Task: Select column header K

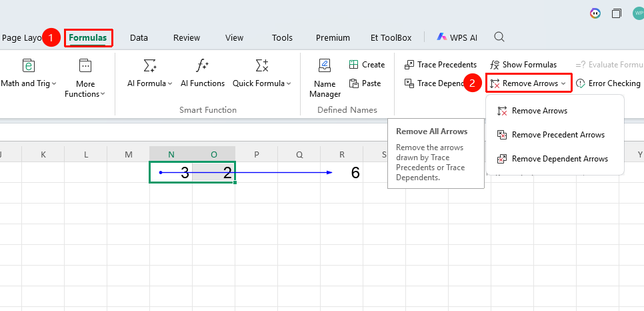Action: [x=43, y=154]
